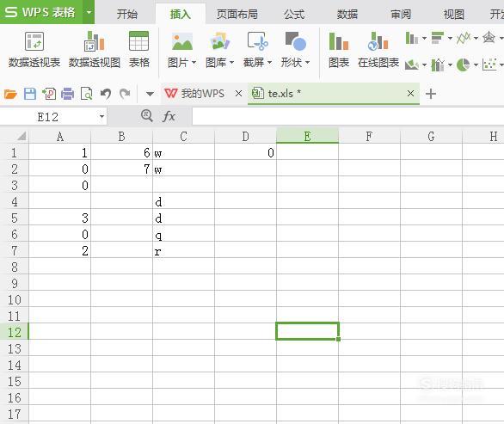Open online charts (在线图表)

pos(378,49)
